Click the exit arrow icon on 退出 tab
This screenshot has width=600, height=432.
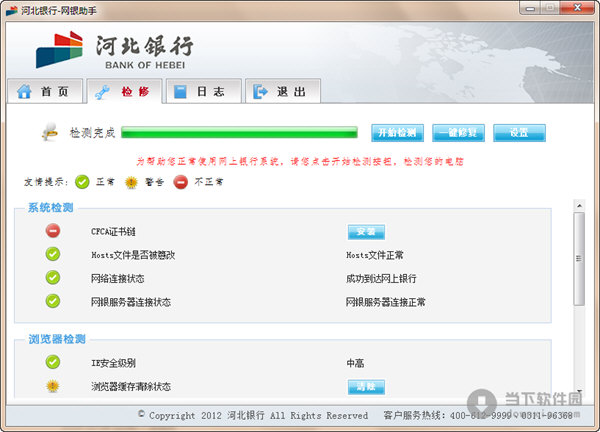pyautogui.click(x=260, y=91)
